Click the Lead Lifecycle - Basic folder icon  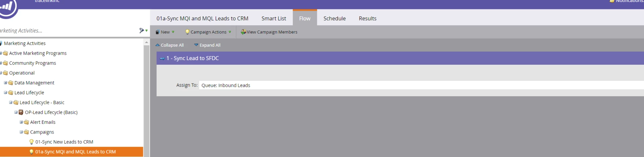tap(16, 102)
